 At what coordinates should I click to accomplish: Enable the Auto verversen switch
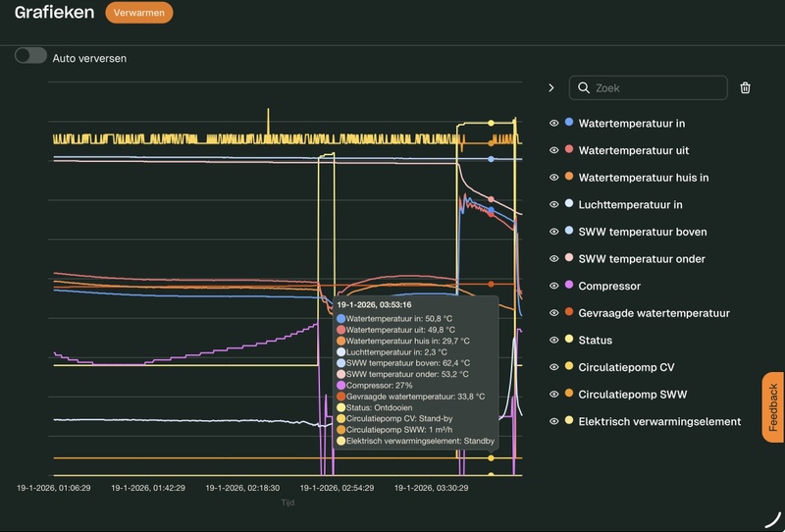point(30,56)
